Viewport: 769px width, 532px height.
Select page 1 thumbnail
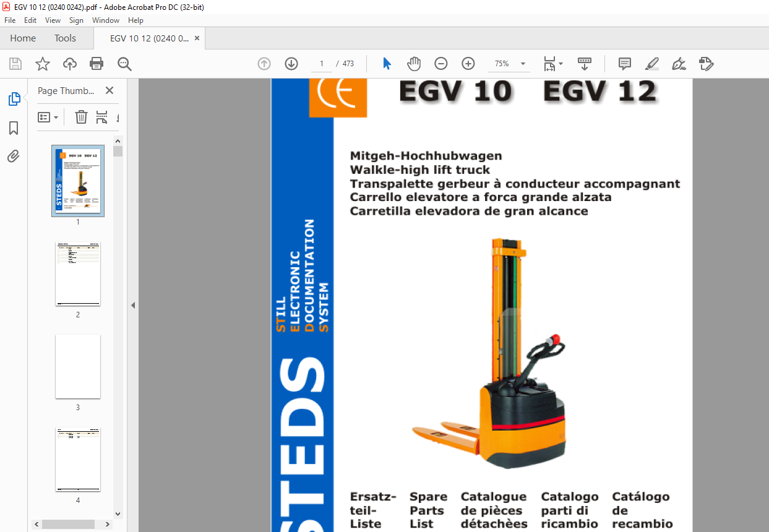click(78, 181)
